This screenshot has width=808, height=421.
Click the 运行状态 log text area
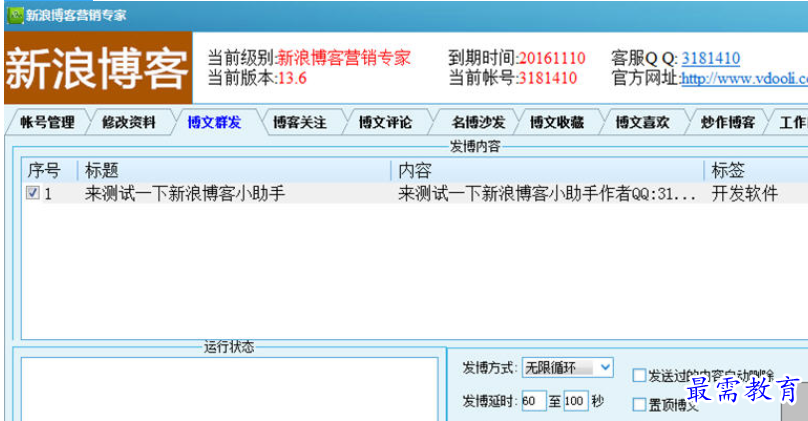pyautogui.click(x=229, y=389)
